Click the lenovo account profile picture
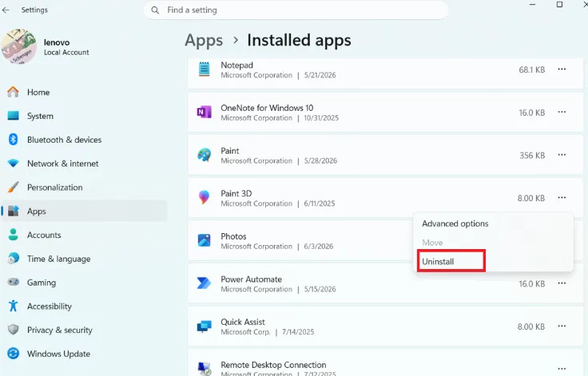588x376 pixels. click(x=19, y=46)
